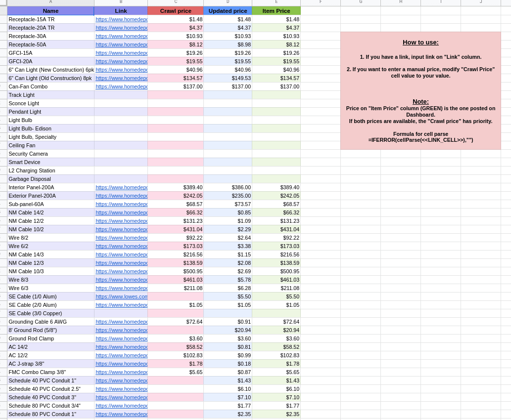Select the Light Bulb- Edison name cell
Viewport: 511px width, 420px height.
click(50, 128)
